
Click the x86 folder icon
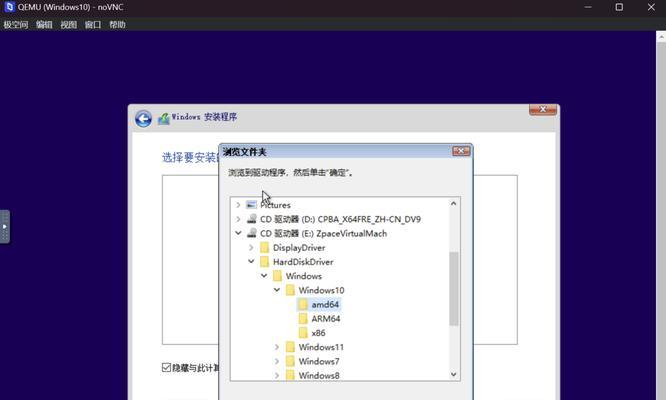pyautogui.click(x=303, y=333)
